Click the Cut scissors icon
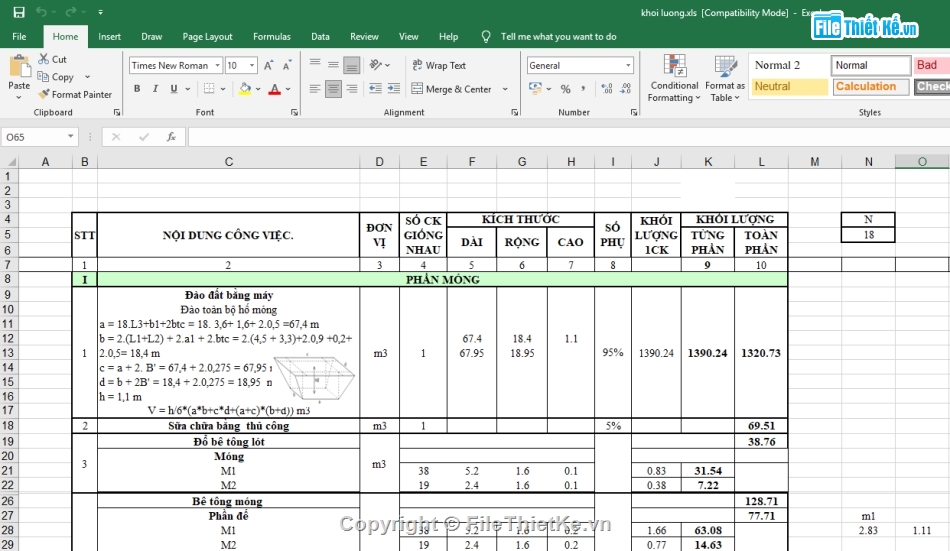Viewport: 950px width, 551px height. tap(44, 59)
